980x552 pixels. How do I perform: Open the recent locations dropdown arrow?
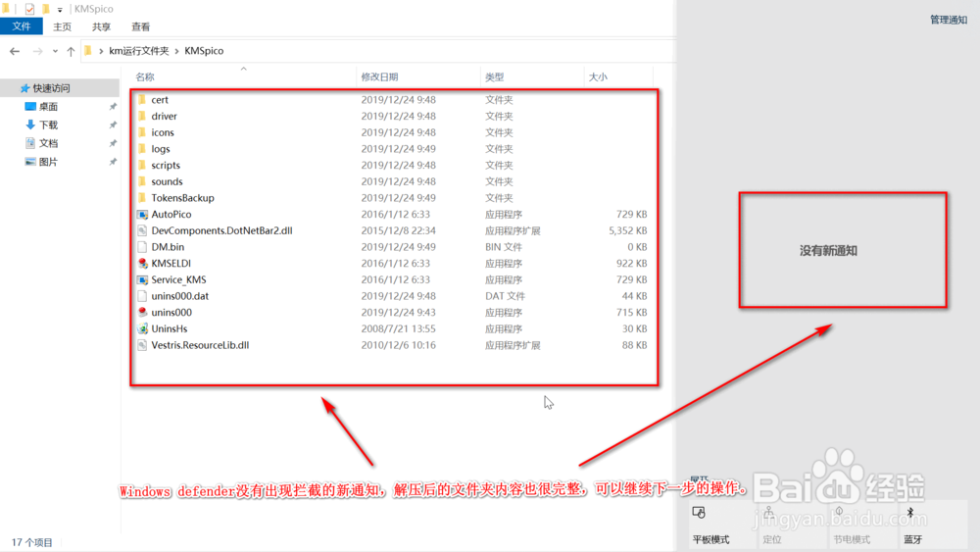(55, 51)
